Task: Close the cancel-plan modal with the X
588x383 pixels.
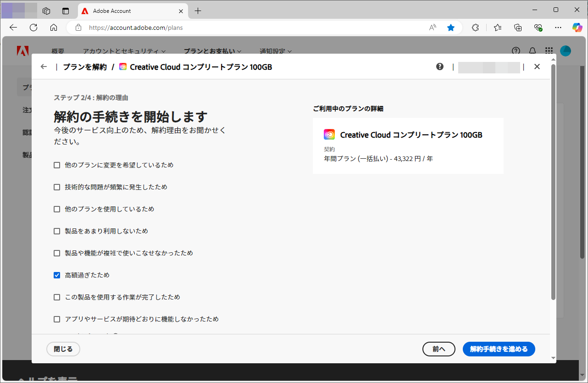Action: (x=537, y=67)
